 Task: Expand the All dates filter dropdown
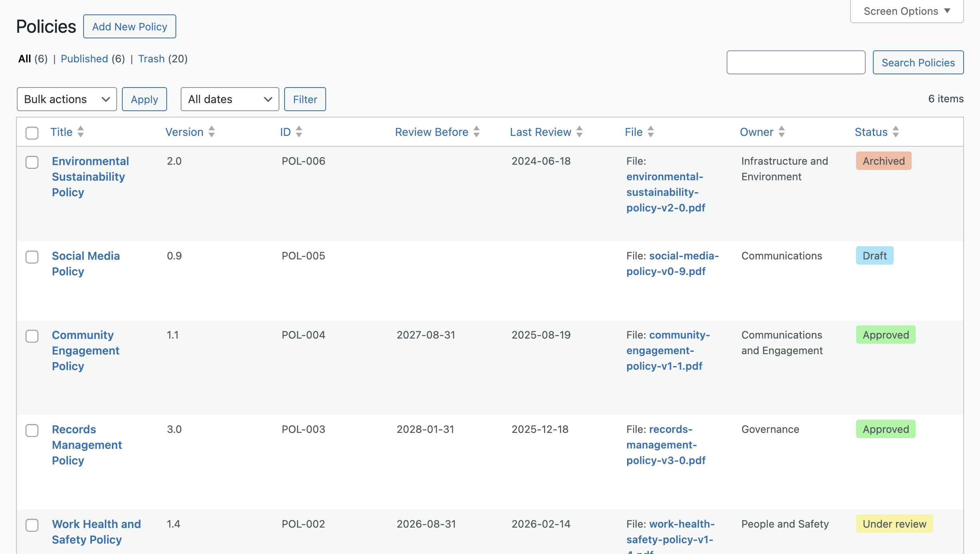coord(230,99)
